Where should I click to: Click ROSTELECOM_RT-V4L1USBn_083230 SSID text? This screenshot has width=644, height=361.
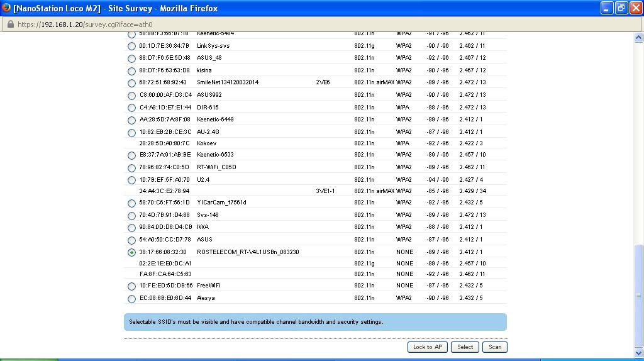(248, 252)
